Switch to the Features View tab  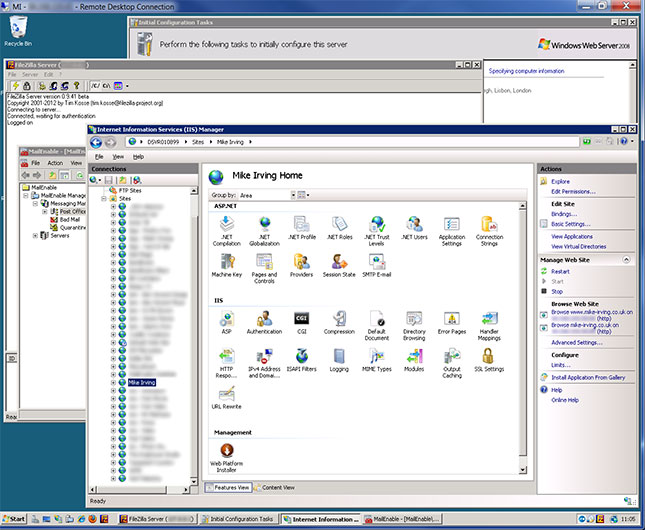(228, 488)
